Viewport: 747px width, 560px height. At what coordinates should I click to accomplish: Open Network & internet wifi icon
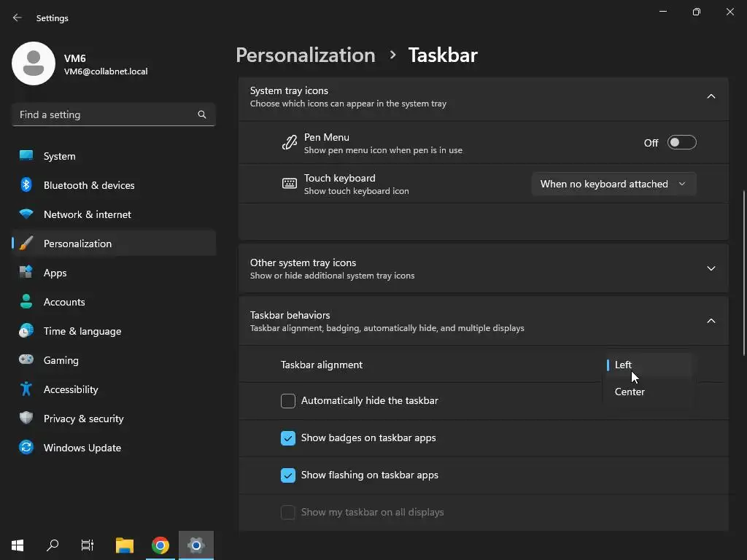click(x=26, y=214)
